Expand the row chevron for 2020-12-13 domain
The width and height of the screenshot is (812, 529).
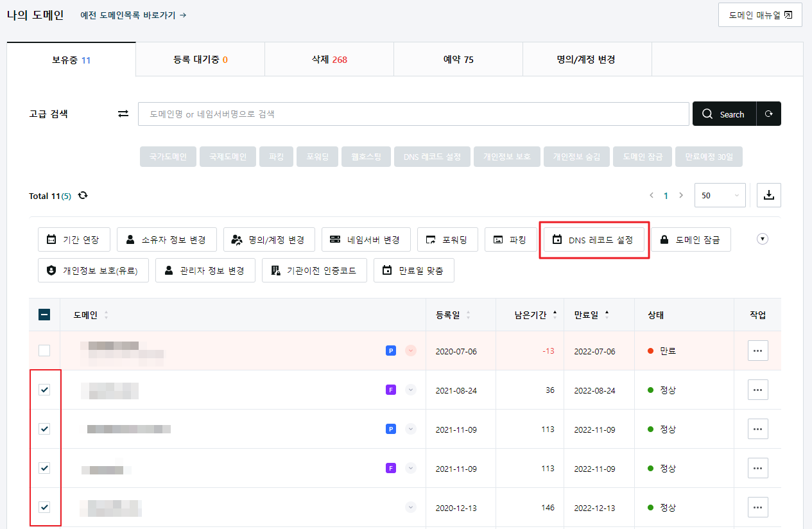coord(411,507)
